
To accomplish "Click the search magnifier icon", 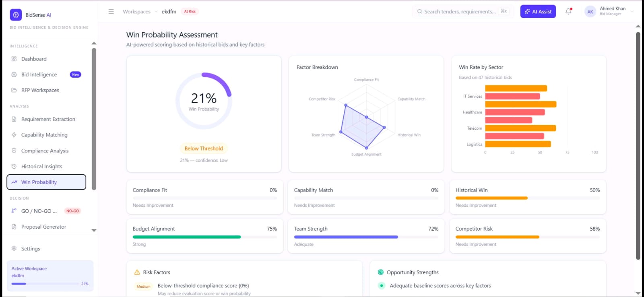I will 420,12.
